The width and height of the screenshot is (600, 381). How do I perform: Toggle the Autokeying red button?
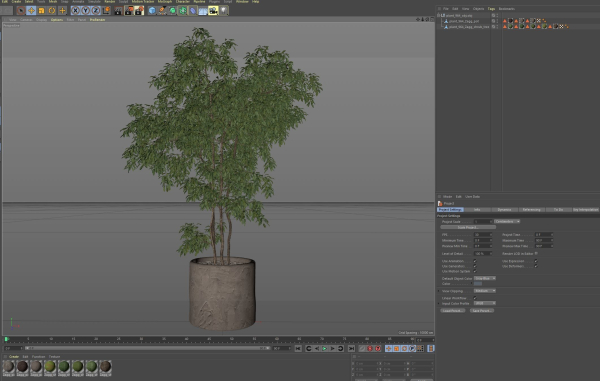pos(370,348)
